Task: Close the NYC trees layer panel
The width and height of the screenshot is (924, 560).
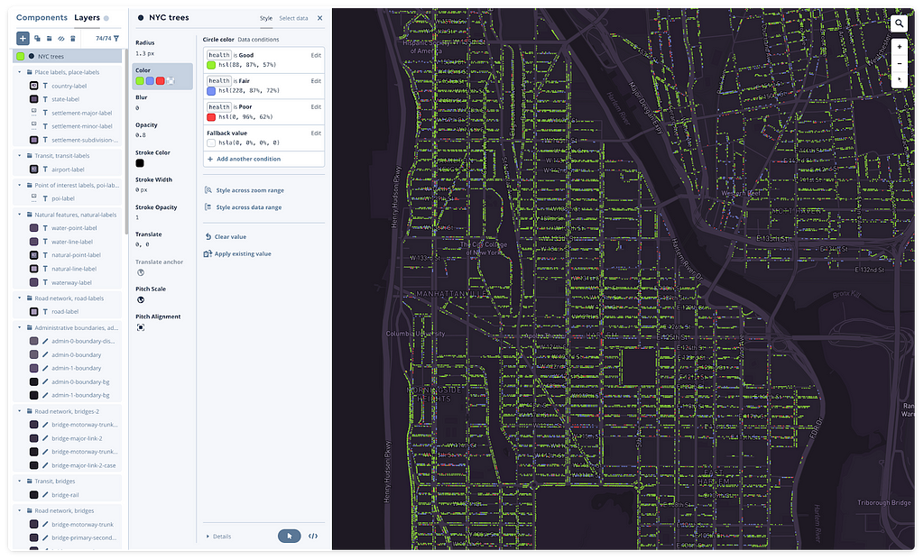Action: coord(320,18)
